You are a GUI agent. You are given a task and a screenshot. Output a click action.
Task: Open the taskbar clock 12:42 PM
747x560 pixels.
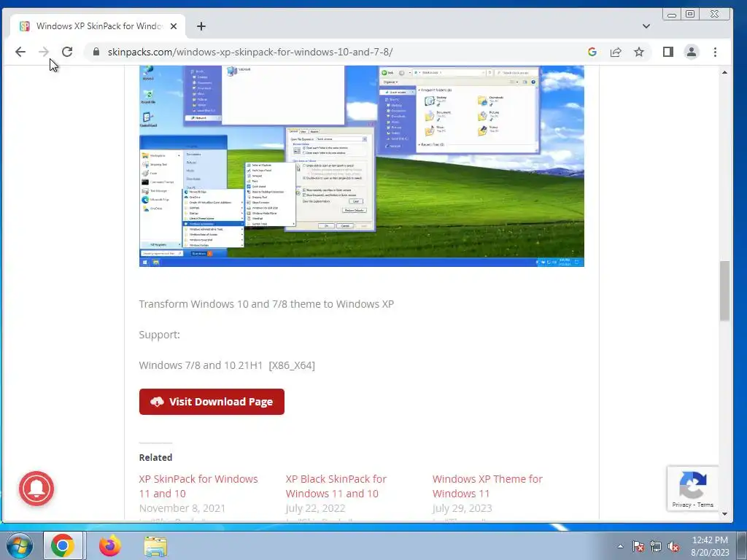pos(710,546)
